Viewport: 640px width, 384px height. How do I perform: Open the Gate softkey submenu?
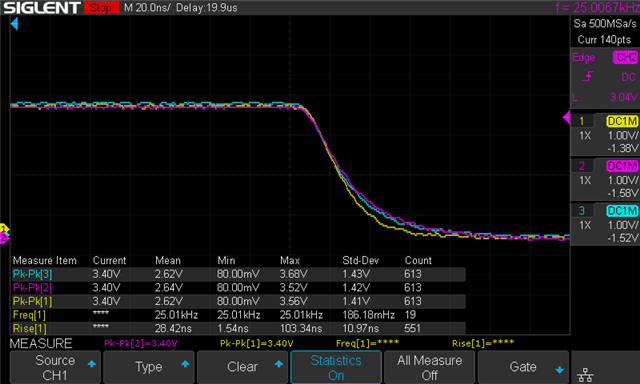tap(523, 367)
